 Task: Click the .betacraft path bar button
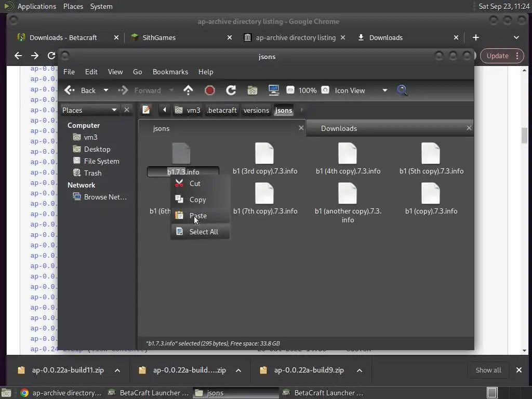click(222, 110)
